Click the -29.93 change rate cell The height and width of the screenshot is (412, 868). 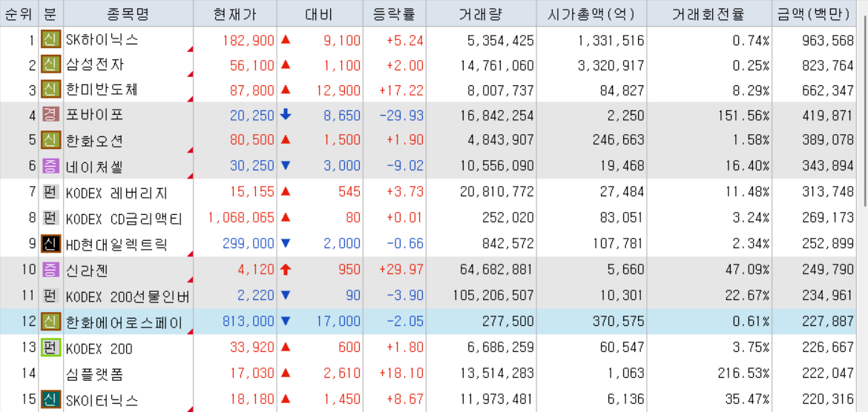(401, 115)
